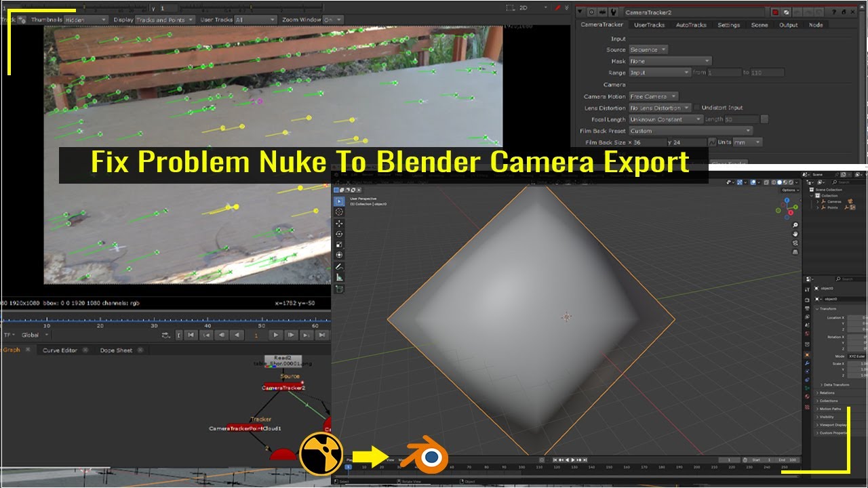
Task: Open the Dope Sheet tab
Action: click(x=116, y=350)
